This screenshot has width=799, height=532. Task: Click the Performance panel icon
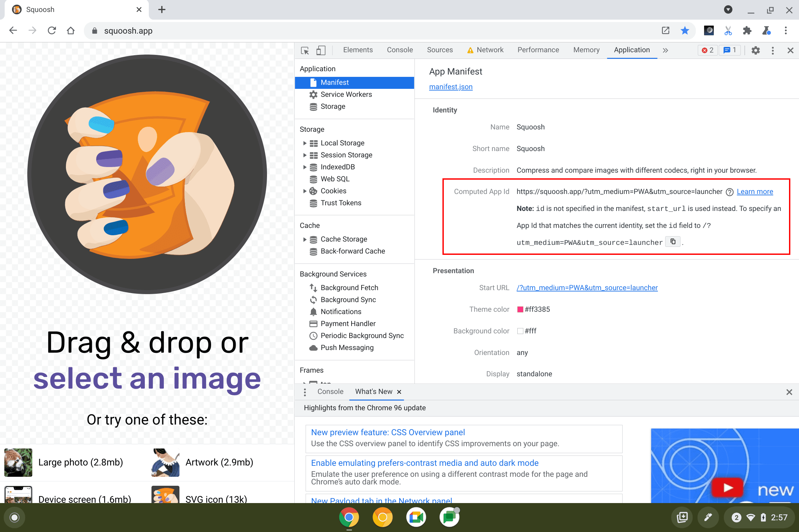click(x=538, y=50)
